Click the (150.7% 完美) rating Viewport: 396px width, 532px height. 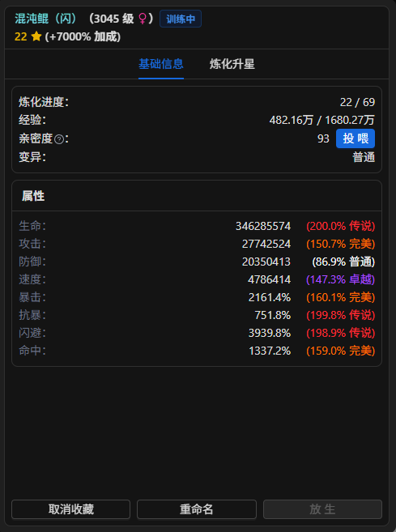pyautogui.click(x=340, y=244)
